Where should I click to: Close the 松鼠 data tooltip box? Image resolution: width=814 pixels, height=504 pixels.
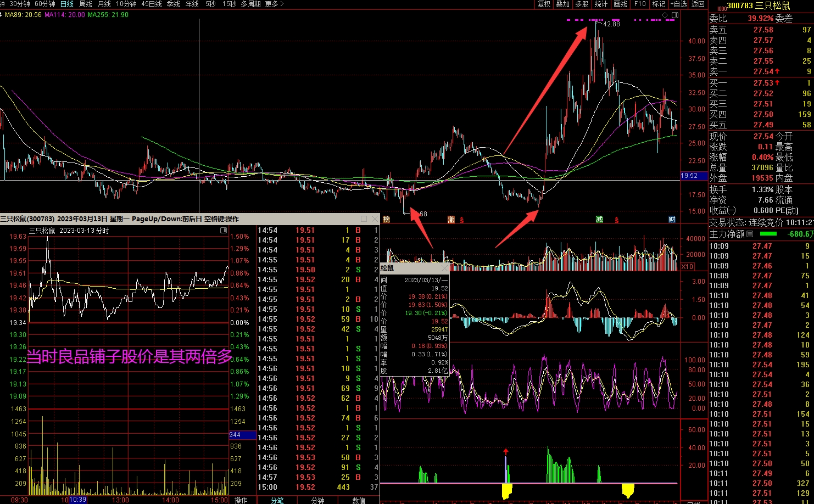(445, 268)
